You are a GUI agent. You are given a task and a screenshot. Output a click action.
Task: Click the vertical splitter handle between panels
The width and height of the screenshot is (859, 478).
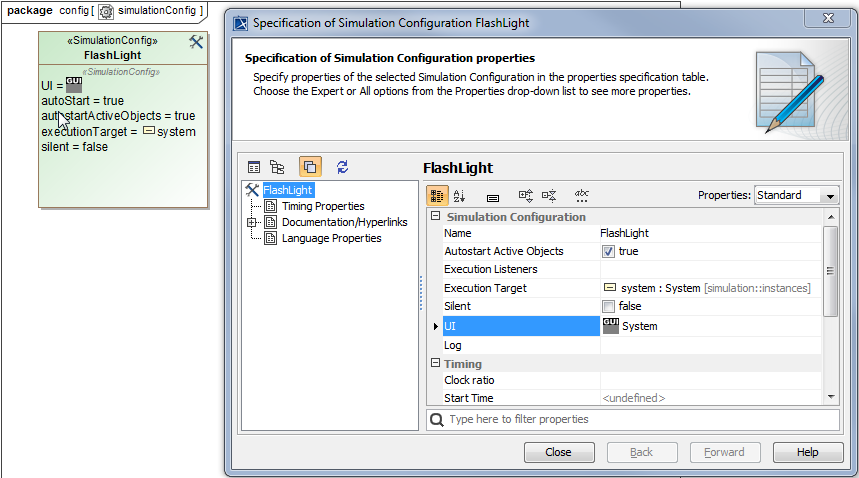click(421, 293)
